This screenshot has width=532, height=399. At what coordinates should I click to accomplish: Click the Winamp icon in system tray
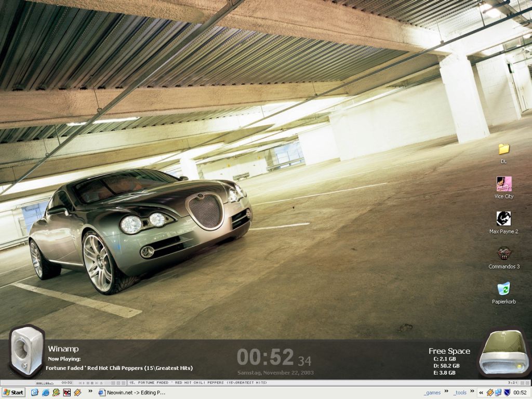(489, 393)
